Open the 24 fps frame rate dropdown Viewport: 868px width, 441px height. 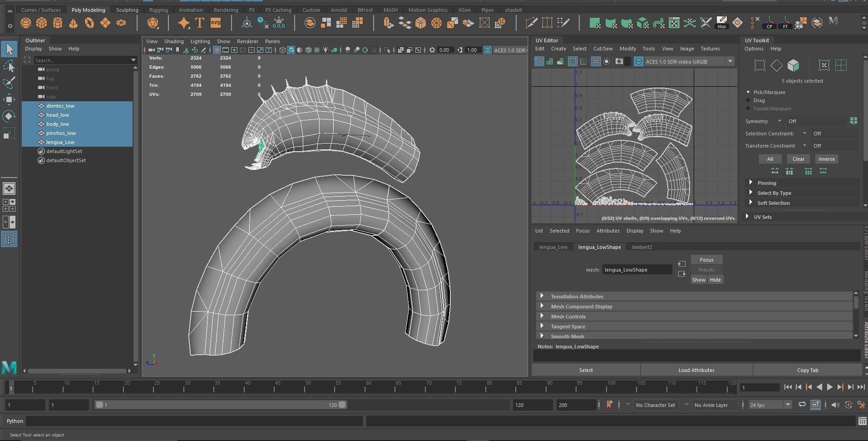click(769, 405)
